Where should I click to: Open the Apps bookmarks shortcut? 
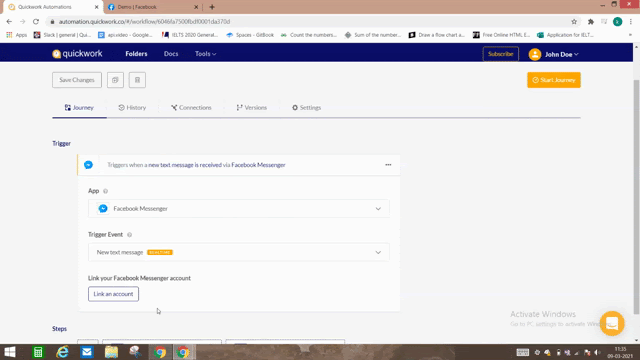17,35
